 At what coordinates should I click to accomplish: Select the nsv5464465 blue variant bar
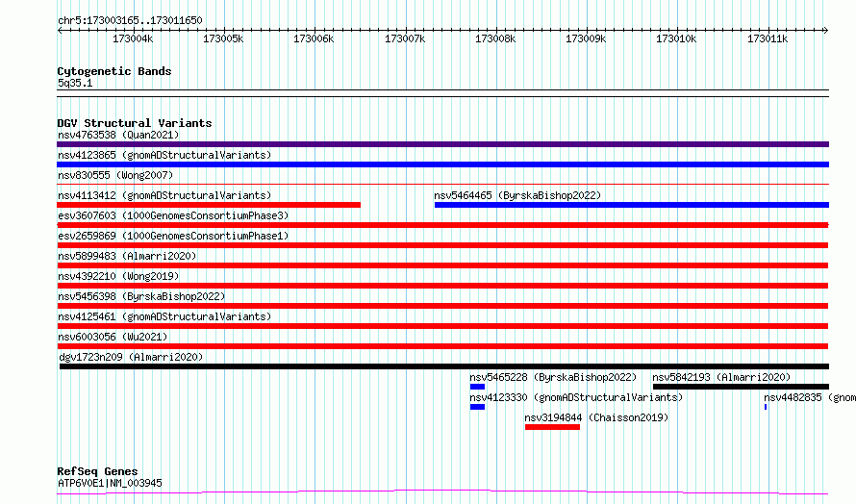tap(631, 205)
